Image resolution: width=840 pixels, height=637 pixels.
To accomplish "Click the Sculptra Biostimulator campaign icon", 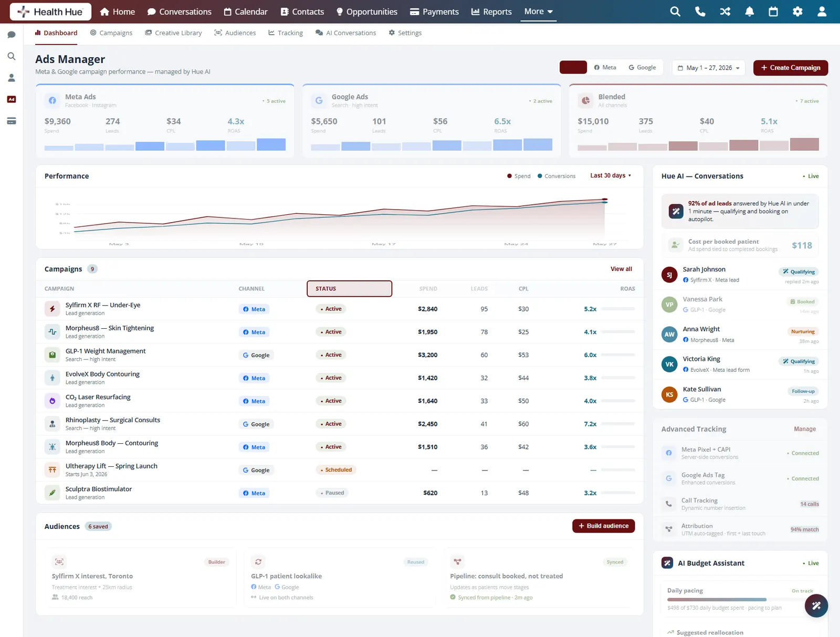I will click(52, 493).
